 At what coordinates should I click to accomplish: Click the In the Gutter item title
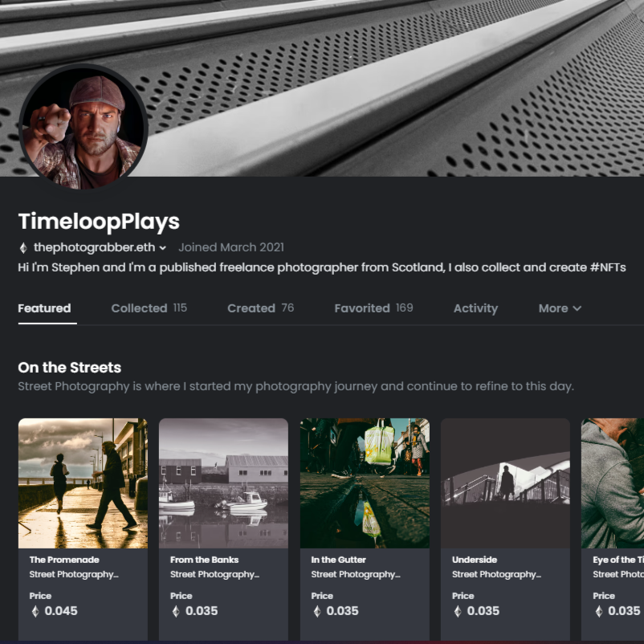tap(338, 560)
